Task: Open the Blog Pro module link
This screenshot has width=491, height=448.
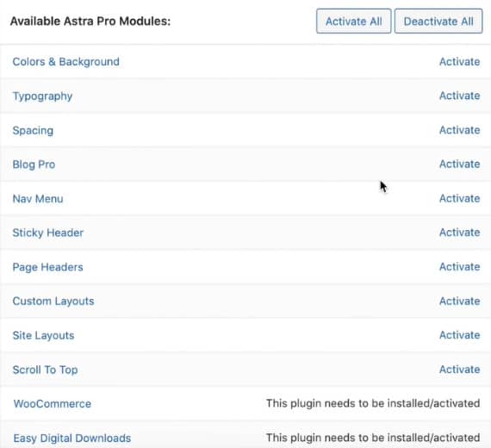Action: coord(34,165)
